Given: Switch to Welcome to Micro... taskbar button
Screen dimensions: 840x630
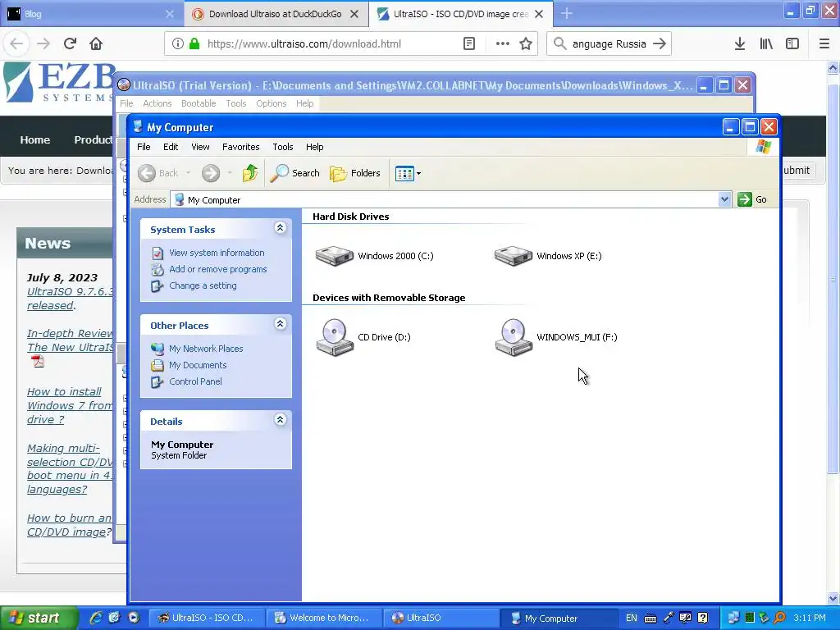Looking at the screenshot, I should [x=324, y=619].
